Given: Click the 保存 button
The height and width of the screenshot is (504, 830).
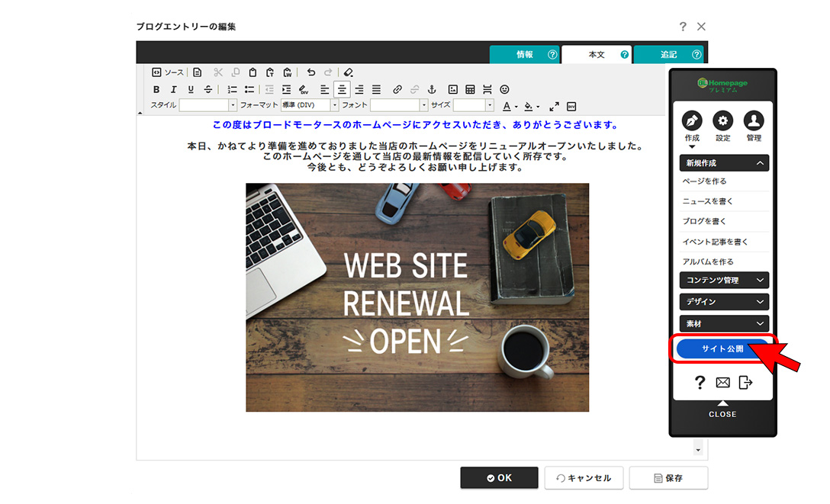Looking at the screenshot, I should [x=668, y=478].
